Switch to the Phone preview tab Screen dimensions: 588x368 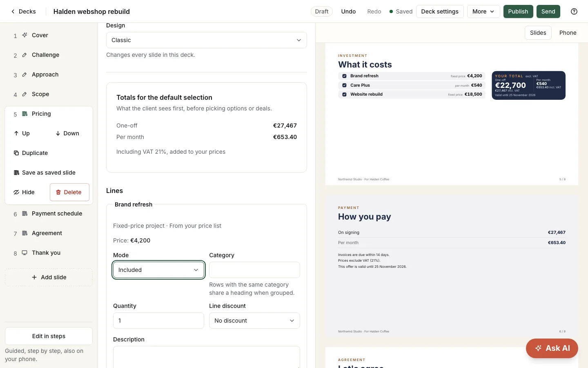[568, 33]
